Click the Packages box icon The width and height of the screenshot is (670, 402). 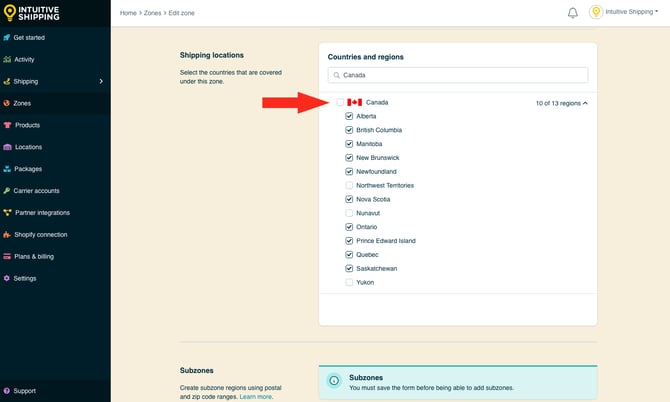click(x=7, y=169)
